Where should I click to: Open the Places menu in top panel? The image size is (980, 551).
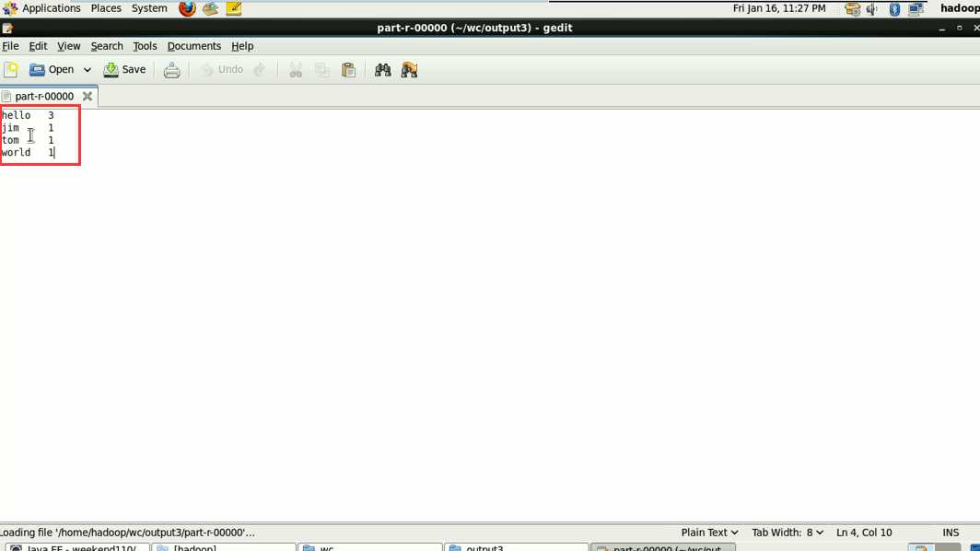click(x=106, y=9)
